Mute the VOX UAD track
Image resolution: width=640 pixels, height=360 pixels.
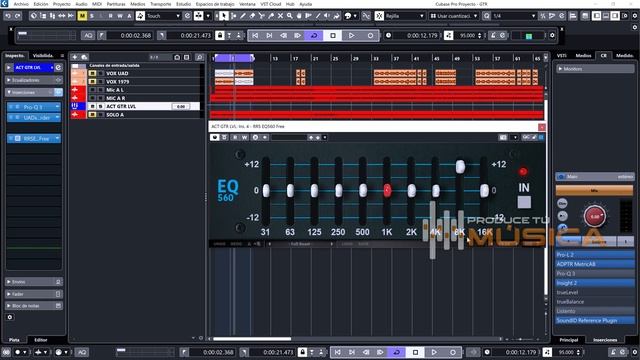coord(93,73)
